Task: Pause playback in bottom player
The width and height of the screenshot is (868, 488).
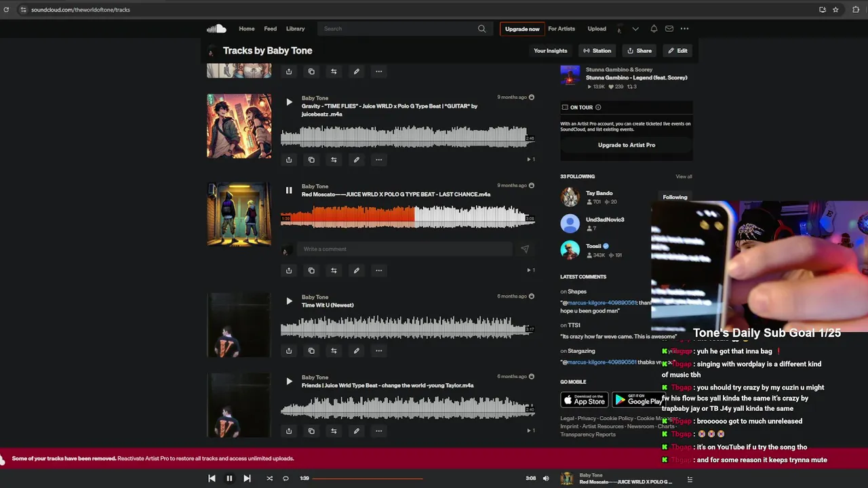Action: (229, 479)
